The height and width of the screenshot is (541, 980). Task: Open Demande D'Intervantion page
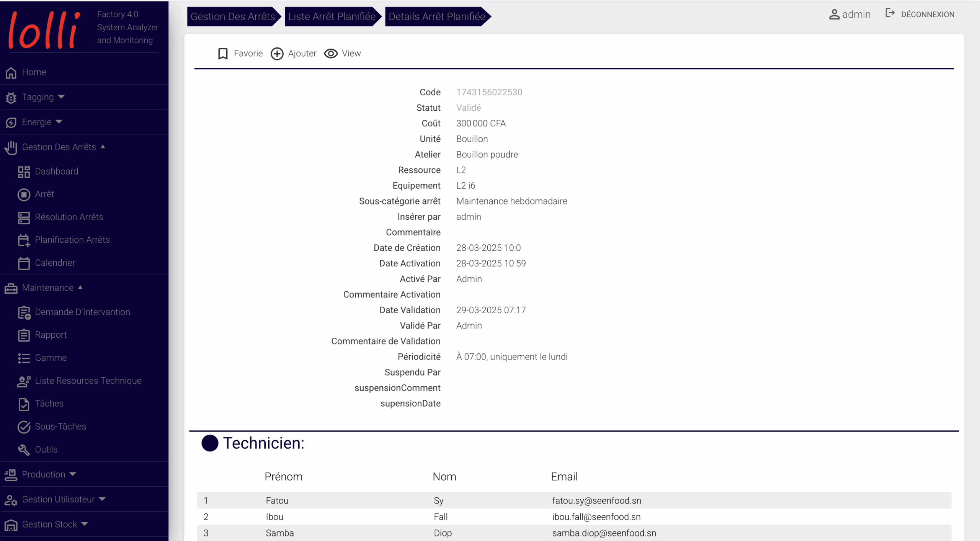[82, 312]
